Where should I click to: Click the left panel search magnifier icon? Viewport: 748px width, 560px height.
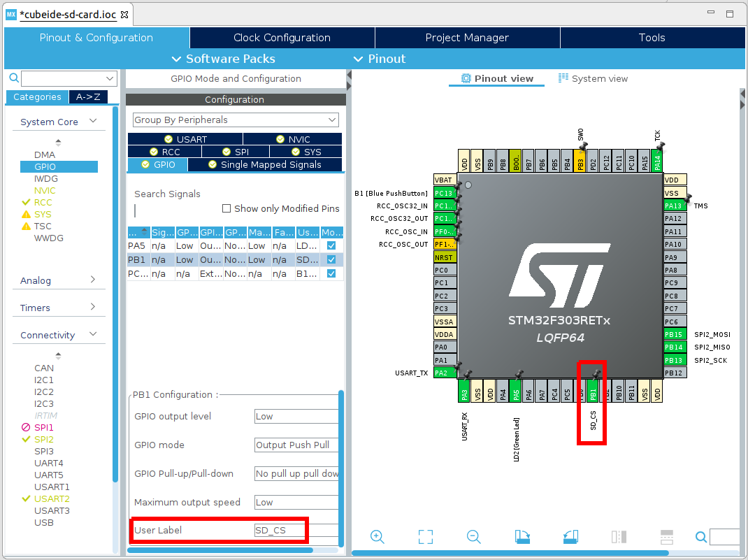point(13,78)
